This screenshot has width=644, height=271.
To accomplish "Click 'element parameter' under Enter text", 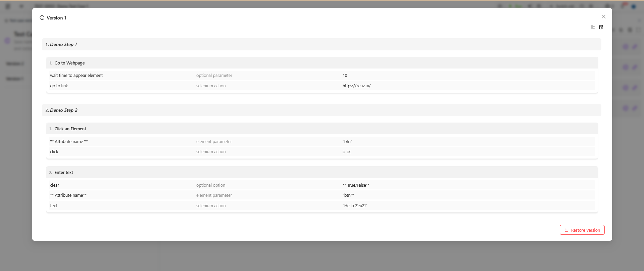I will tap(214, 195).
